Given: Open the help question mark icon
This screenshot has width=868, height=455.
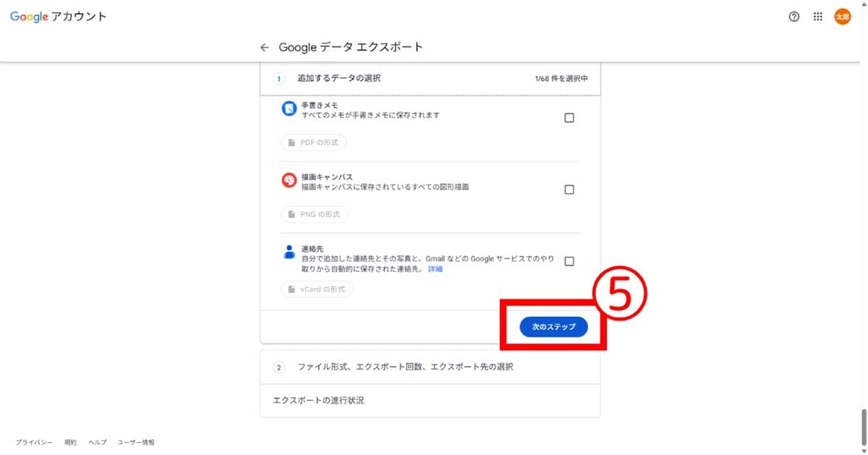Looking at the screenshot, I should coord(794,17).
